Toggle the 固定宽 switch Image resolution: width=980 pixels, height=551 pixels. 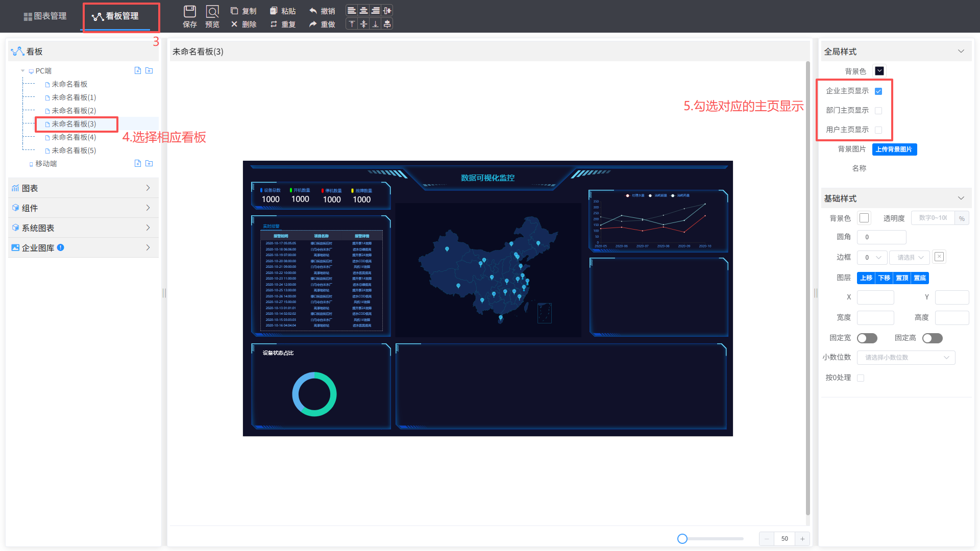[x=867, y=338]
